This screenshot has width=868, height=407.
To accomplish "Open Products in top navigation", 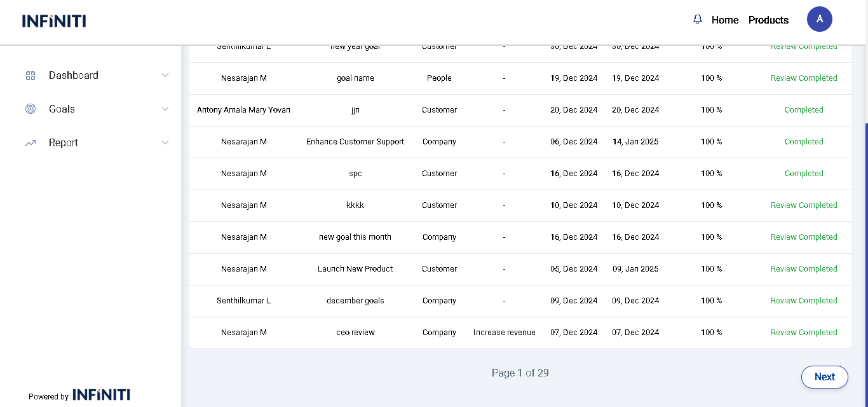I will 768,20.
